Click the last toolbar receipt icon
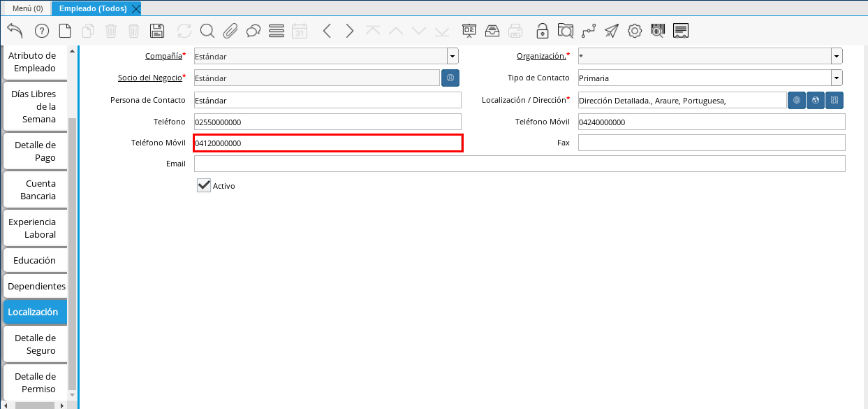868x409 pixels. [681, 31]
